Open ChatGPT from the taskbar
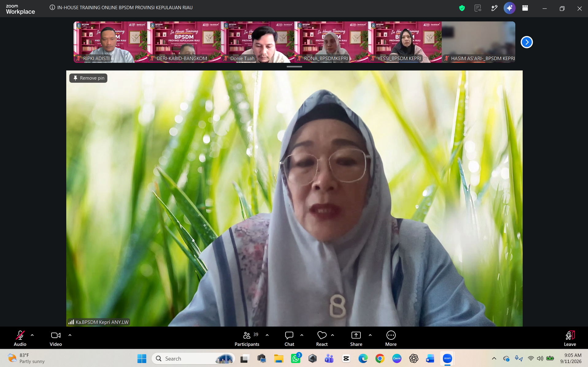The image size is (588, 367). pos(413,358)
